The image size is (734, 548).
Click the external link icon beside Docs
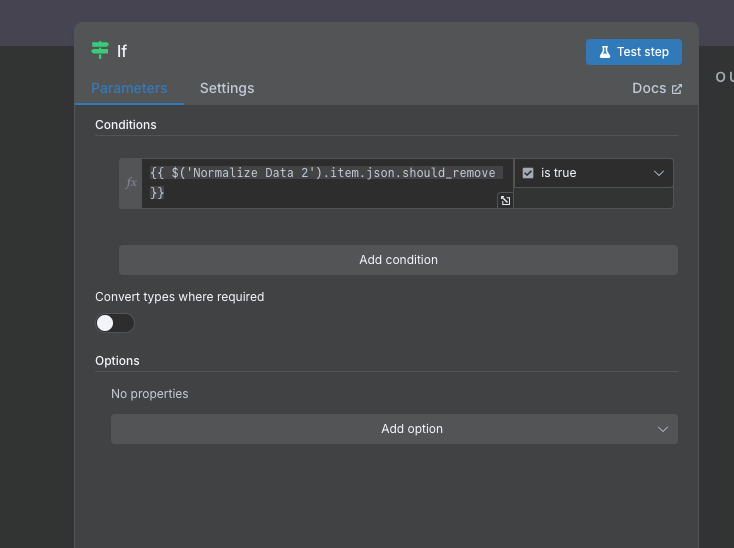677,89
